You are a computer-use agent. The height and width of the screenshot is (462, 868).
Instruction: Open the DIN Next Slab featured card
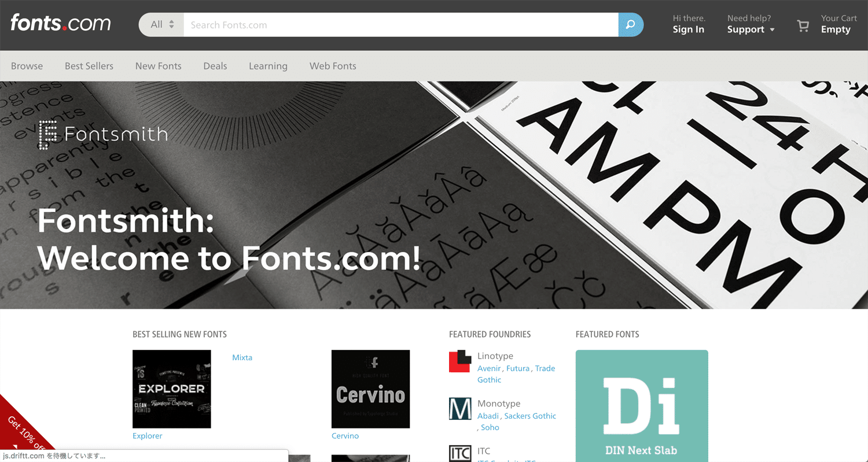642,406
